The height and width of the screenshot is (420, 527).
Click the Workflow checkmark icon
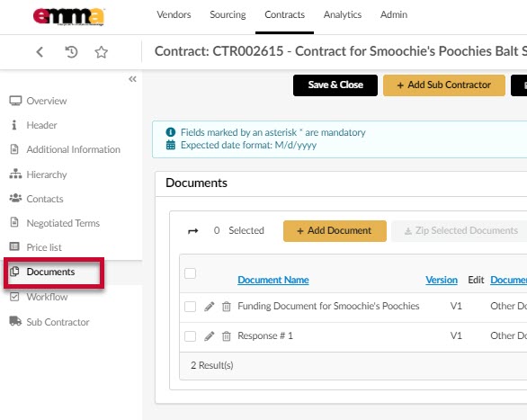14,297
